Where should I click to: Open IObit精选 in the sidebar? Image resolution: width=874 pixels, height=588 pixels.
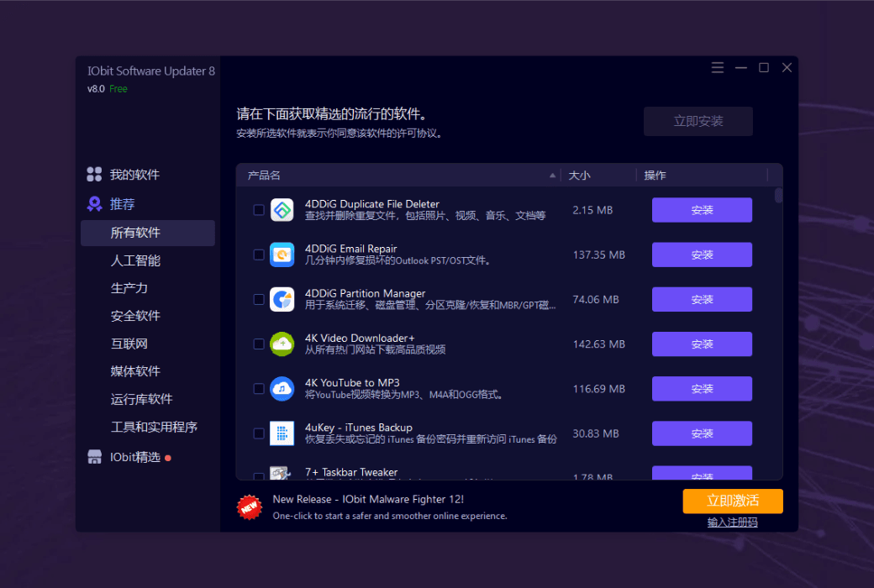[135, 457]
